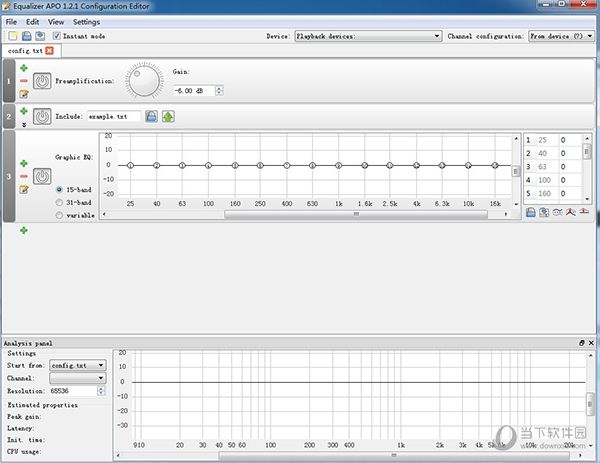Viewport: 600px width, 463px height.
Task: Click the 25 Hz band point on EQ graph
Action: pos(130,165)
